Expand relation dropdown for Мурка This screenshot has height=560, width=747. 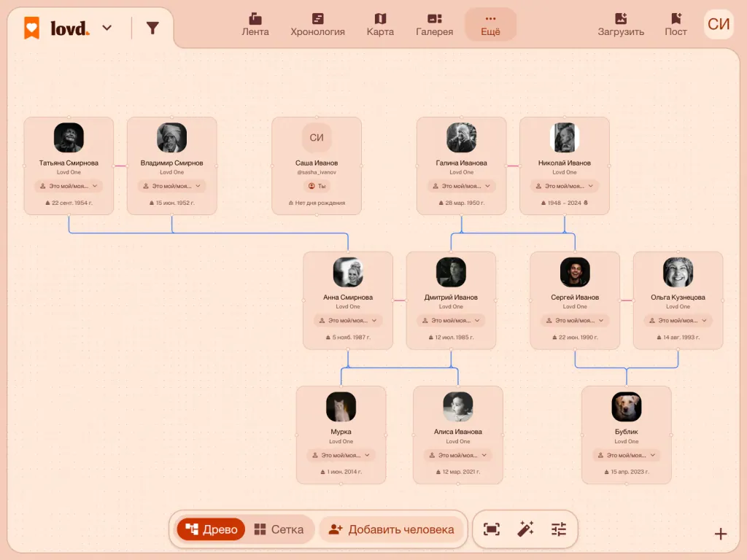[x=341, y=455]
